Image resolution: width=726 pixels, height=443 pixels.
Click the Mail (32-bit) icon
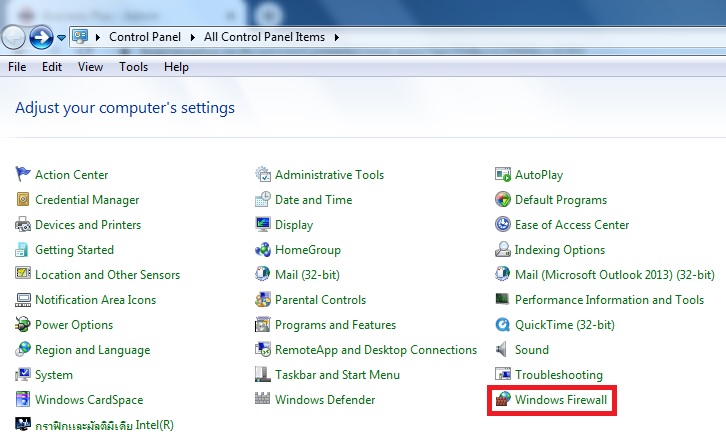263,274
